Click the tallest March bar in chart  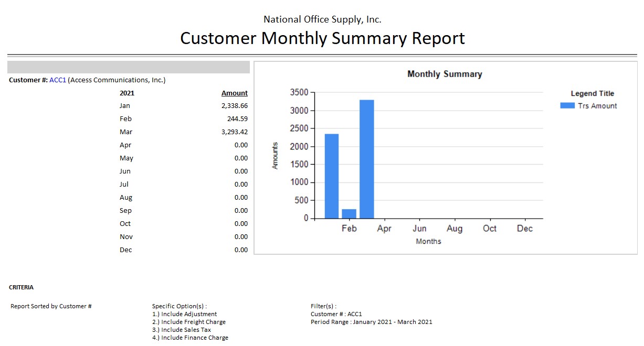point(366,159)
